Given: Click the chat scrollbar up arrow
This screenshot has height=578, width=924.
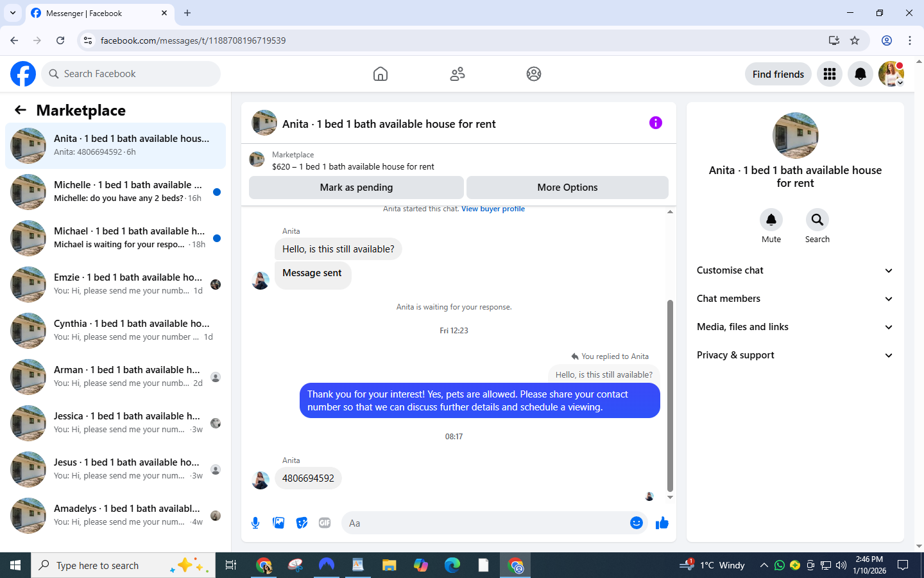Looking at the screenshot, I should [670, 211].
